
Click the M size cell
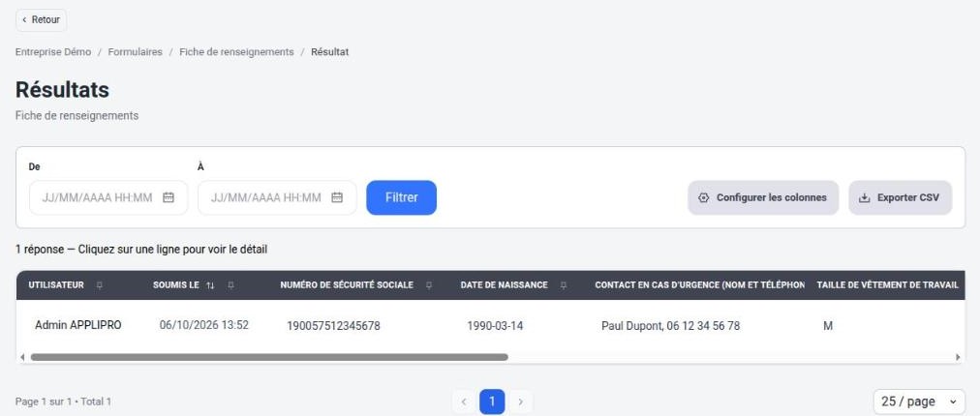point(828,325)
